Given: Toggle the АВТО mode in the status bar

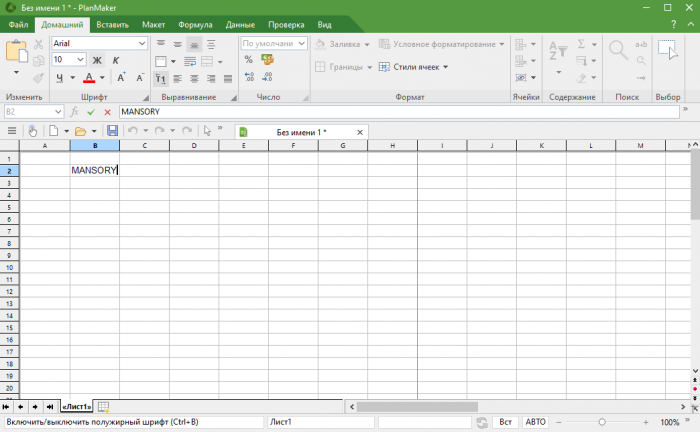Looking at the screenshot, I should pos(536,423).
